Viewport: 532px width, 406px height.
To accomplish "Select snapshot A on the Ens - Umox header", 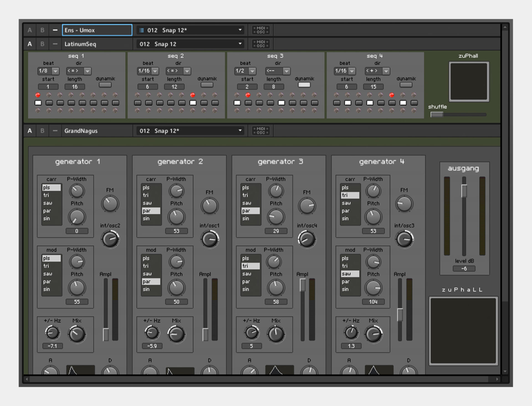I will pos(29,30).
